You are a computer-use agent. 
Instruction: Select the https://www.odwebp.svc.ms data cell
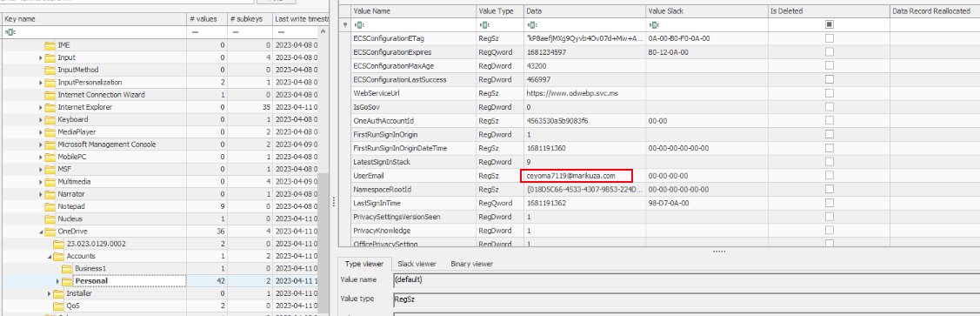(x=584, y=93)
